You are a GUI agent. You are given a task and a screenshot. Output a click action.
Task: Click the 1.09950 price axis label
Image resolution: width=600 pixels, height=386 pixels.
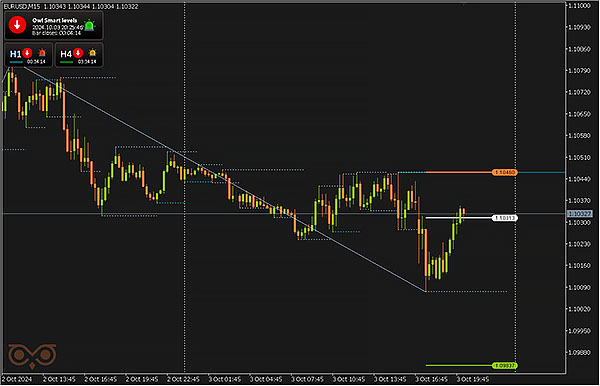pyautogui.click(x=579, y=331)
